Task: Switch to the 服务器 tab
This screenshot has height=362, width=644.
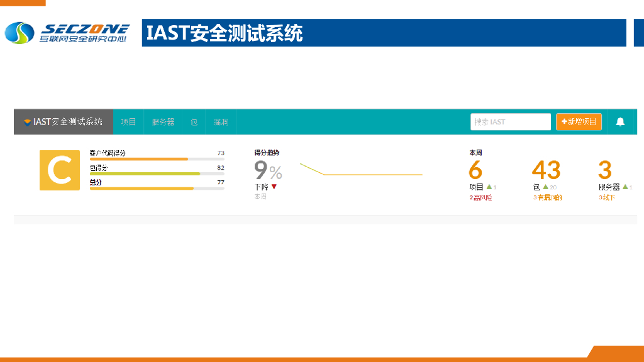Action: [164, 122]
